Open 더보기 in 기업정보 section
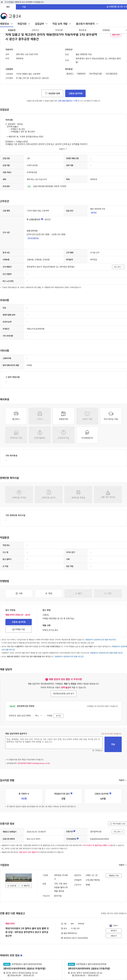This screenshot has width=127, height=980. point(122,865)
